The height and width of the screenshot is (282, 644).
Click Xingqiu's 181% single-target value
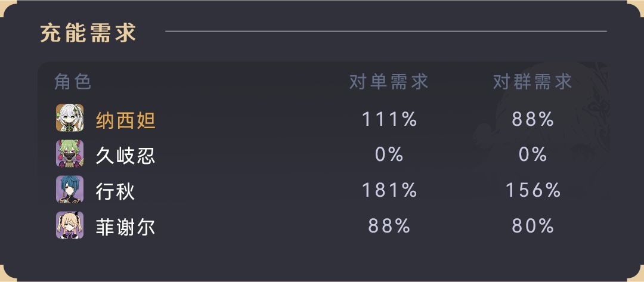[389, 191]
